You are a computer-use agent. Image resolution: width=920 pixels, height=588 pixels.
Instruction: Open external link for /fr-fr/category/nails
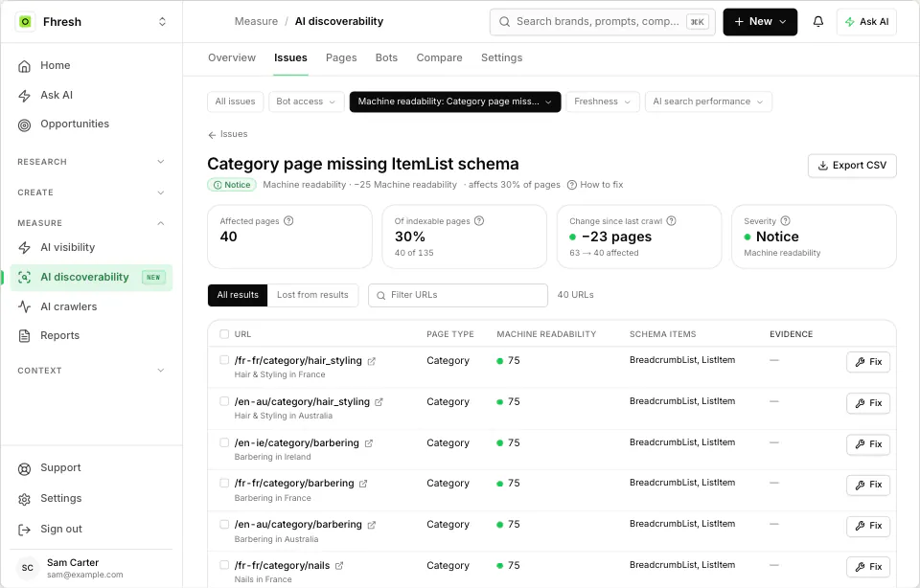pos(339,566)
